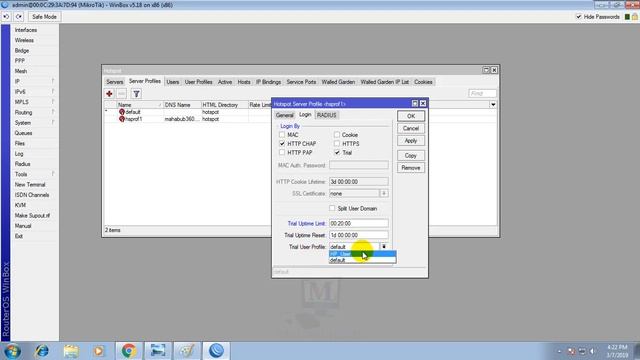
Task: Select the hsprof1 profile row icon
Action: 122,119
